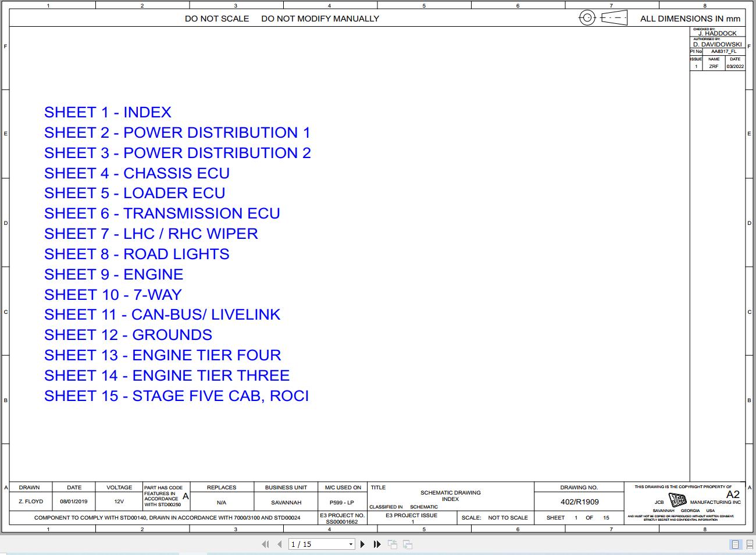Viewport: 756px width, 555px height.
Task: Open SHEET 9 - ENGINE
Action: [113, 274]
